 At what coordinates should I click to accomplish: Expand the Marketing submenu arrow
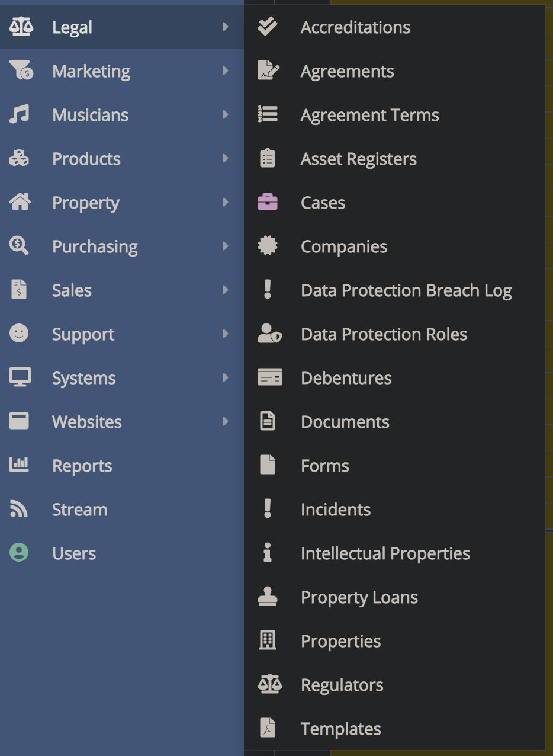pyautogui.click(x=225, y=71)
